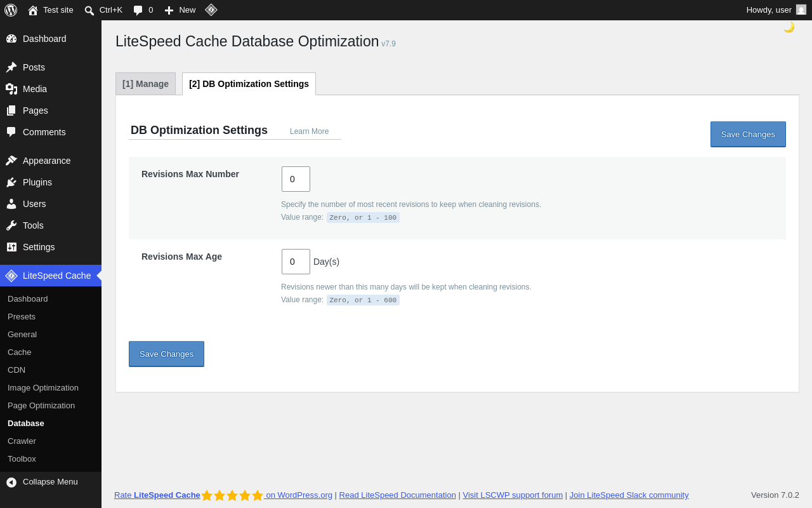Join LiteSpeed Slack community link
Screen dimensions: 812x508
click(629, 495)
